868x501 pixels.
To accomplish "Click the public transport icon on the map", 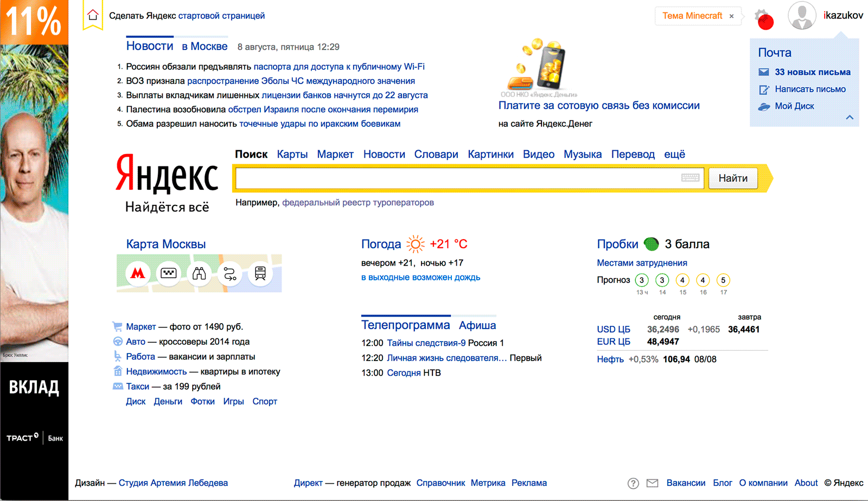I will 260,273.
